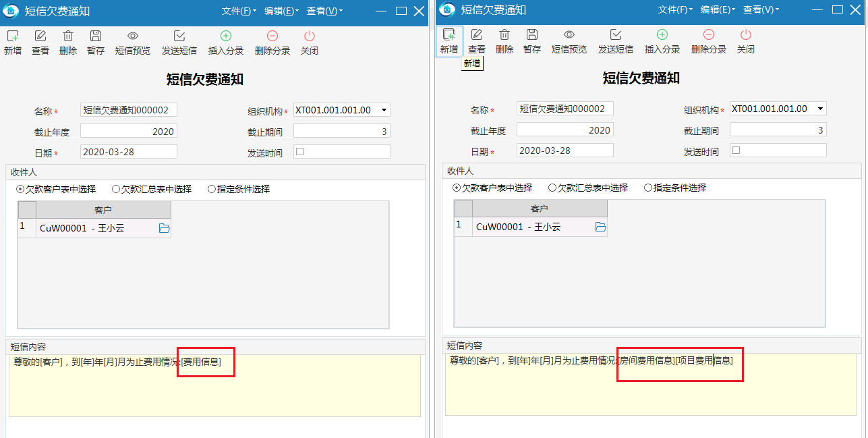This screenshot has width=868, height=438.
Task: Click highlighted 新增 icon in right window
Action: pos(449,34)
